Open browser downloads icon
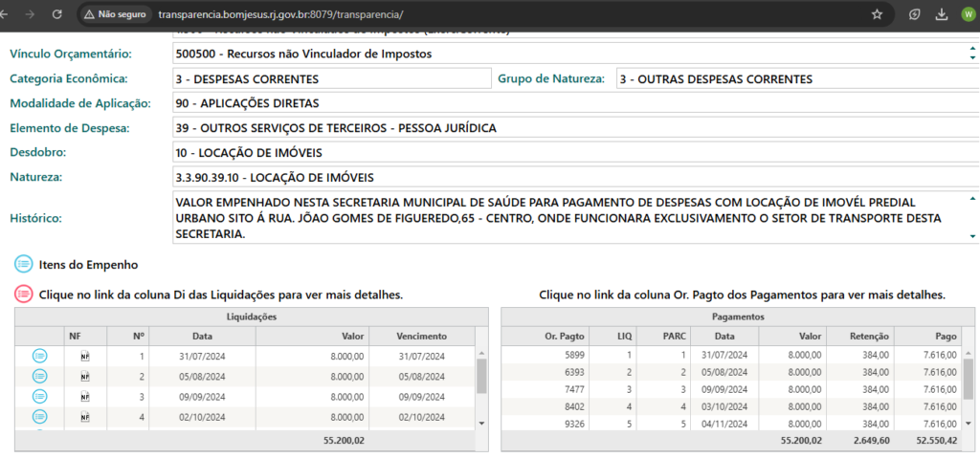The image size is (980, 458). tap(942, 13)
